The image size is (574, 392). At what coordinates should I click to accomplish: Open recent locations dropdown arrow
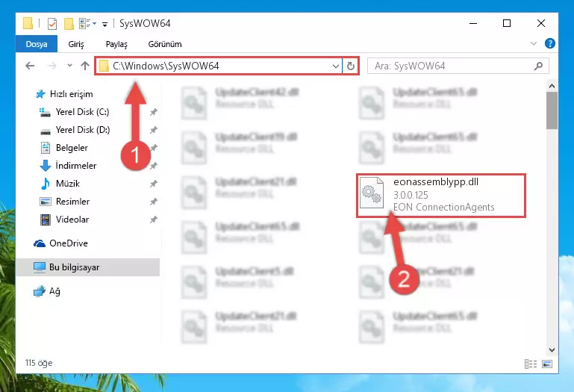[x=69, y=66]
